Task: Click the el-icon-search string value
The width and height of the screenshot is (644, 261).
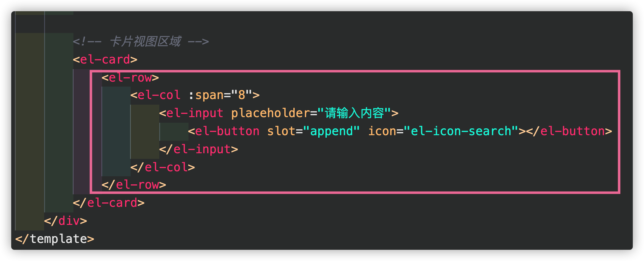Action: click(461, 131)
